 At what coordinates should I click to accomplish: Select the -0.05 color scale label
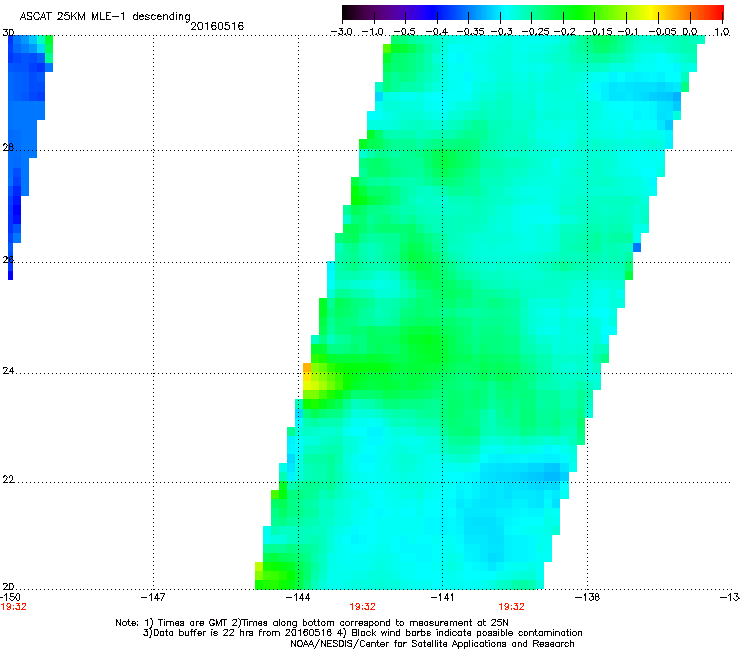pos(663,32)
